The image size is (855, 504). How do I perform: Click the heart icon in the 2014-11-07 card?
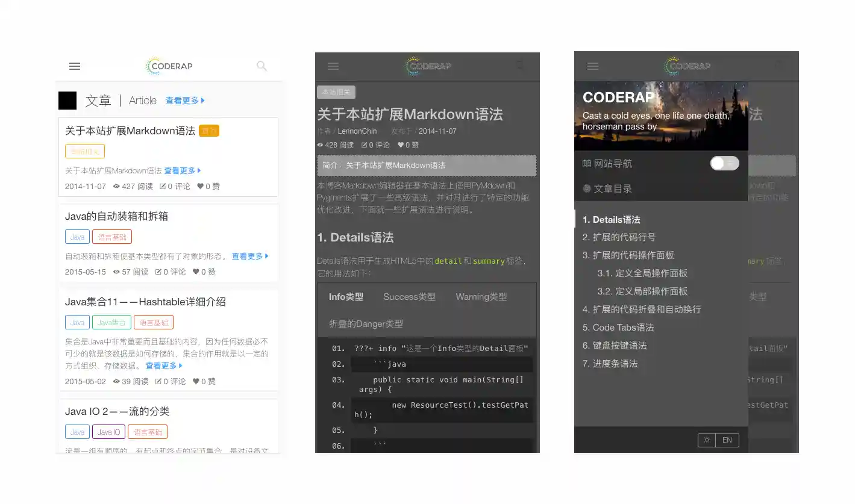point(200,187)
